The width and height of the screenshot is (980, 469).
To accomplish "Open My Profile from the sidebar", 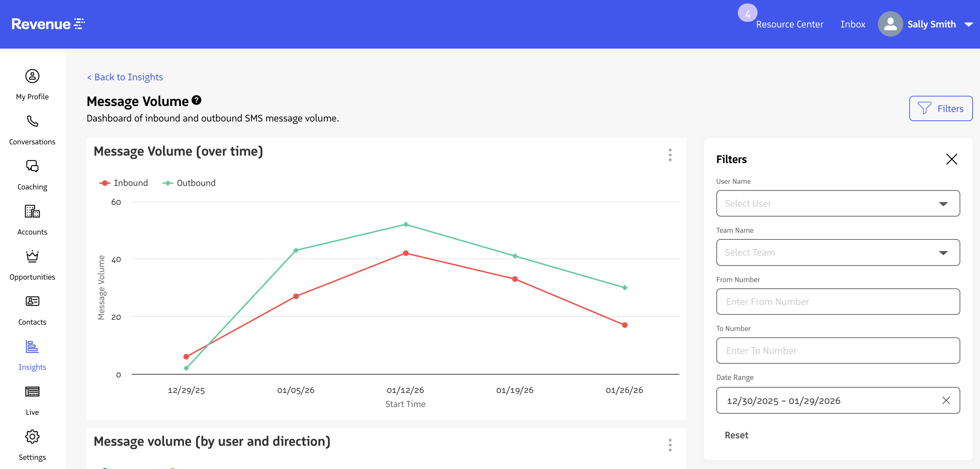I will pyautogui.click(x=32, y=84).
